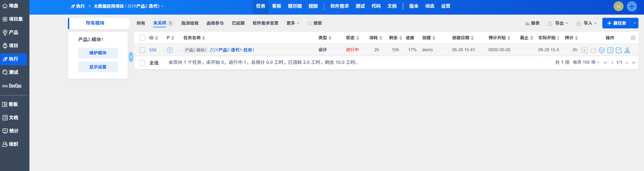This screenshot has width=644, height=171.
Task: Tick the checkbox for task 556
Action: point(142,50)
